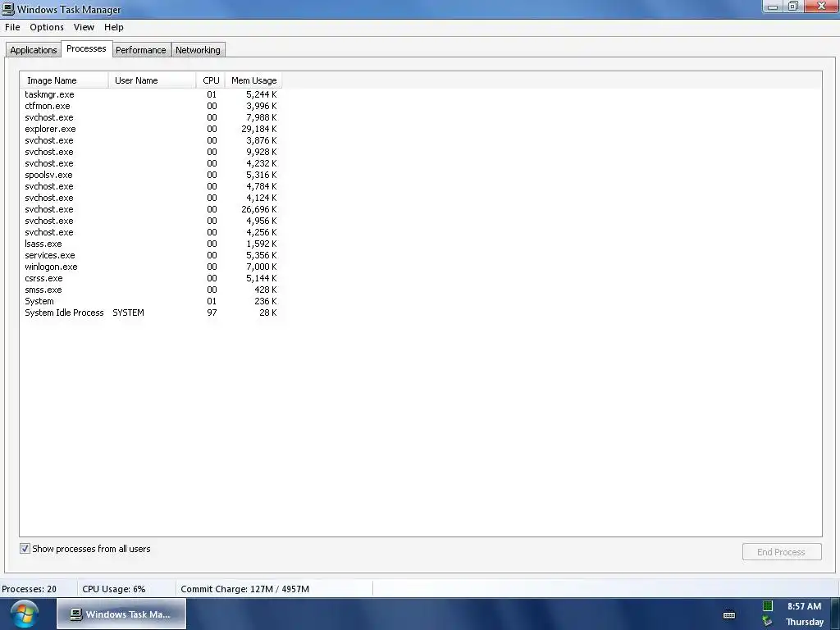The width and height of the screenshot is (840, 630).
Task: Click the safely remove hardware tray icon
Action: (768, 622)
